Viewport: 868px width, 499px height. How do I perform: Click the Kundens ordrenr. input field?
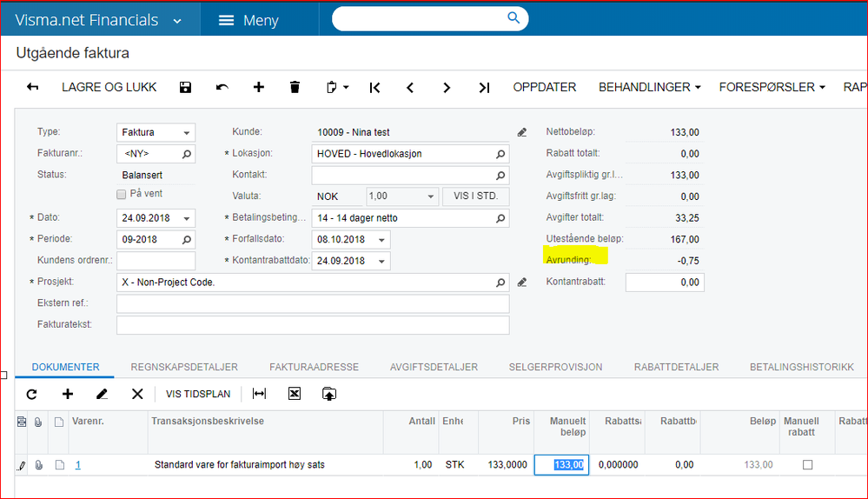(156, 261)
